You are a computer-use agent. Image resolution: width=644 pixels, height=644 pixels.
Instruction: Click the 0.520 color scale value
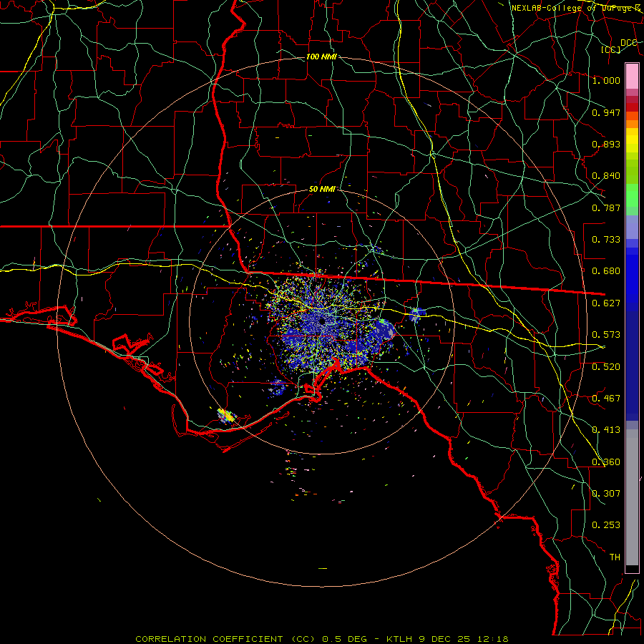coord(606,367)
